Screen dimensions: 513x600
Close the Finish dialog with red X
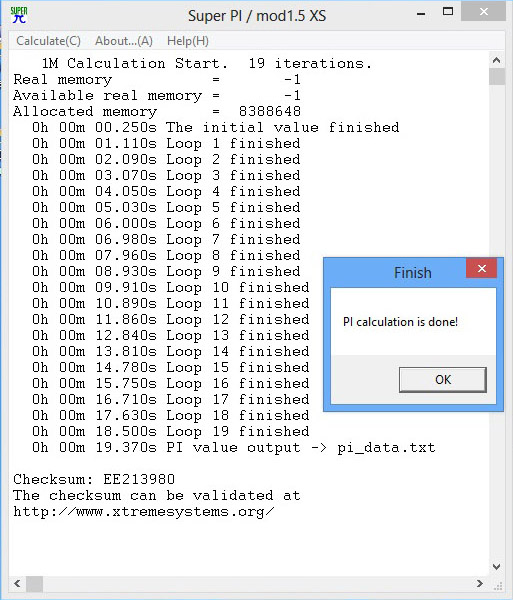pos(482,269)
